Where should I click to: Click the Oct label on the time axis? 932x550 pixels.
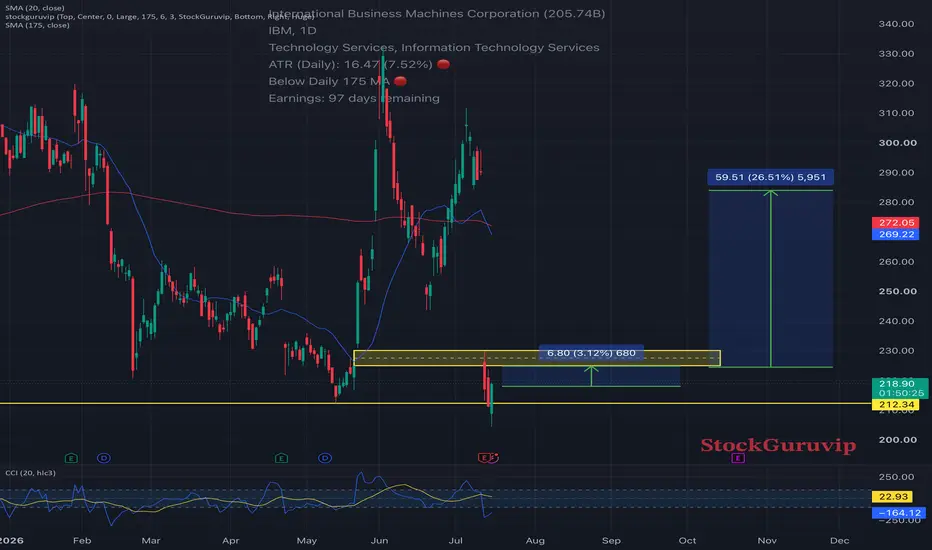click(687, 540)
